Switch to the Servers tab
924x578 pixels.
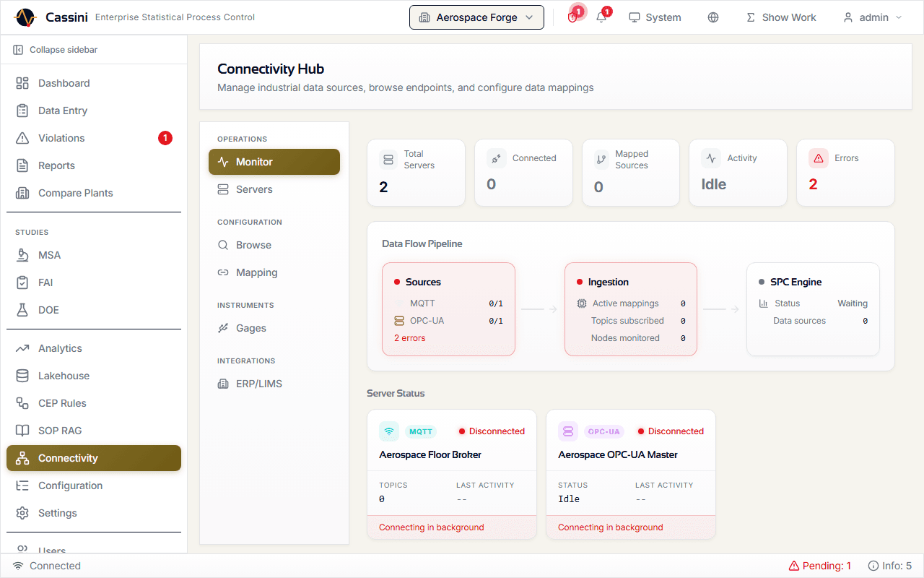pyautogui.click(x=274, y=189)
